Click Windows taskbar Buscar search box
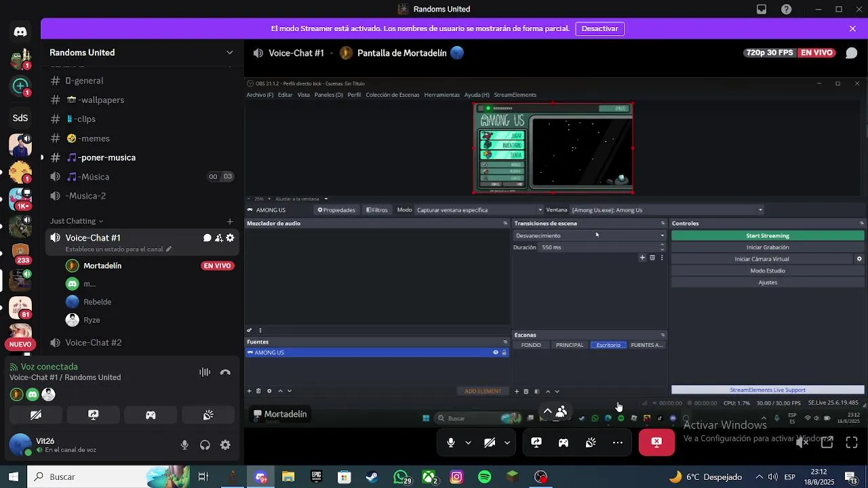 point(108,477)
